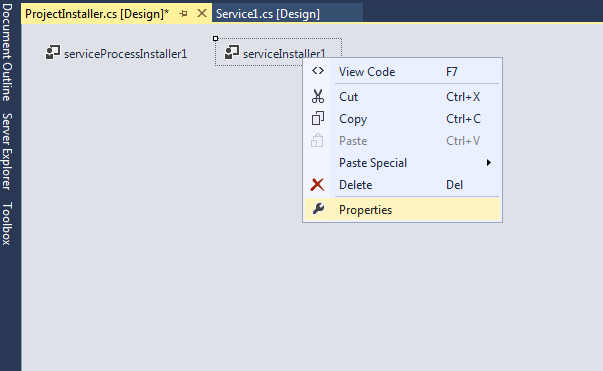Click the Copy pages icon
Viewport: 603px width, 371px height.
(x=318, y=118)
